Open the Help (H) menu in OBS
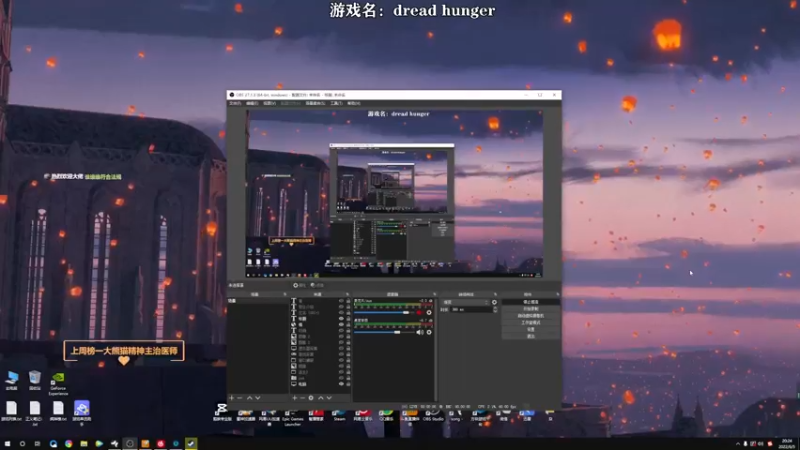The width and height of the screenshot is (800, 450). [354, 104]
